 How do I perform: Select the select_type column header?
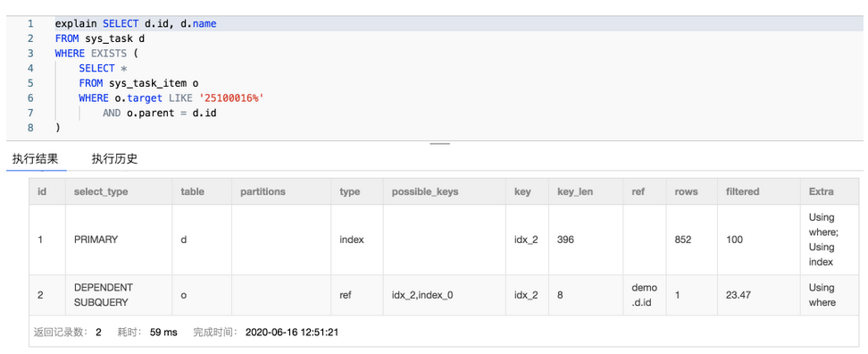pyautogui.click(x=101, y=191)
